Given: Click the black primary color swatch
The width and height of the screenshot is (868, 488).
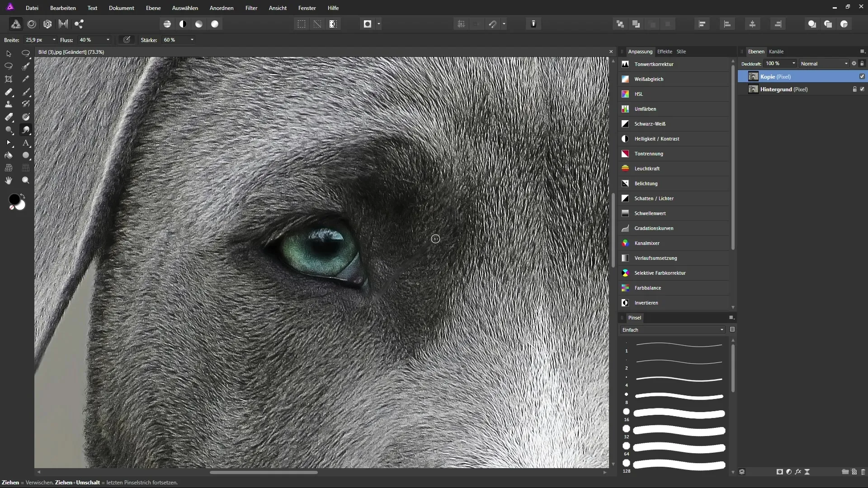Looking at the screenshot, I should pos(14,199).
